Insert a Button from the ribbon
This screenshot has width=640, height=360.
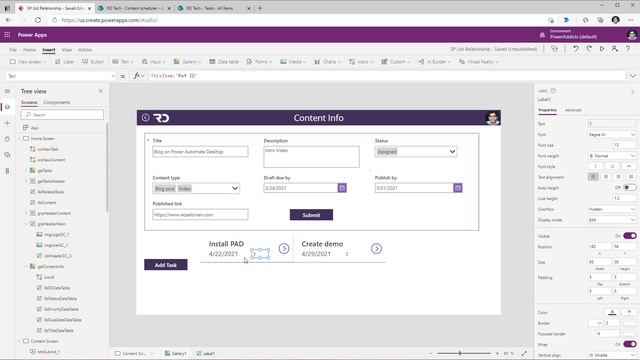pos(93,62)
